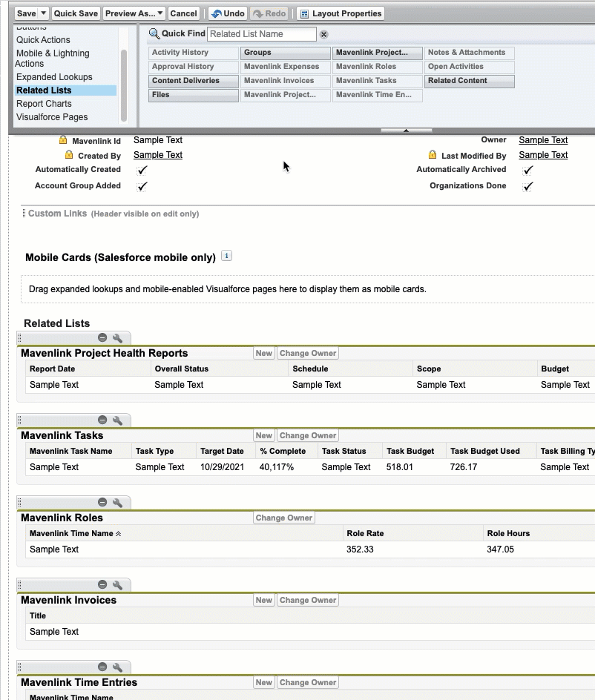Click the Mobile Cards info icon
Screen dimensions: 595x700
[x=226, y=256]
